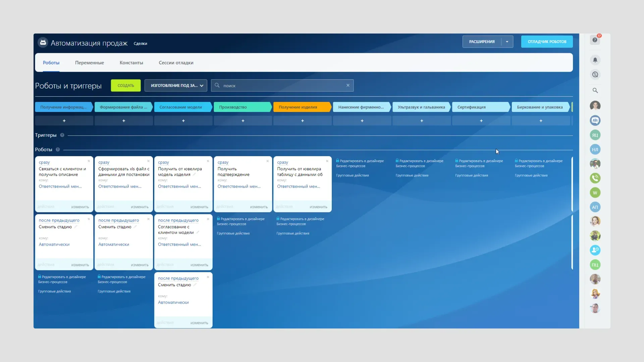Viewport: 644px width, 362px height.
Task: Open 'сразу' timing on Получить подтверждение card
Action: 223,162
